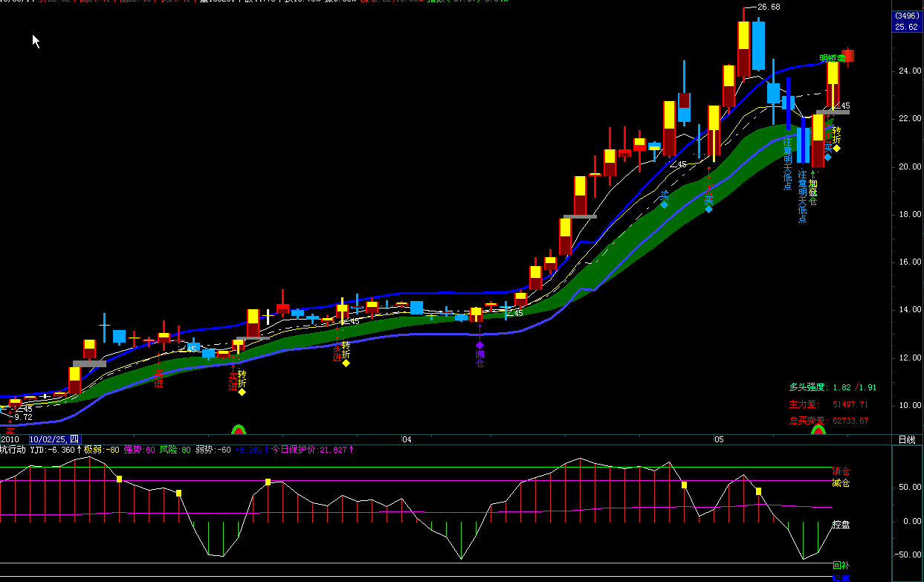Click the 弱势:-60 parameter
The height and width of the screenshot is (582, 924).
tap(213, 450)
